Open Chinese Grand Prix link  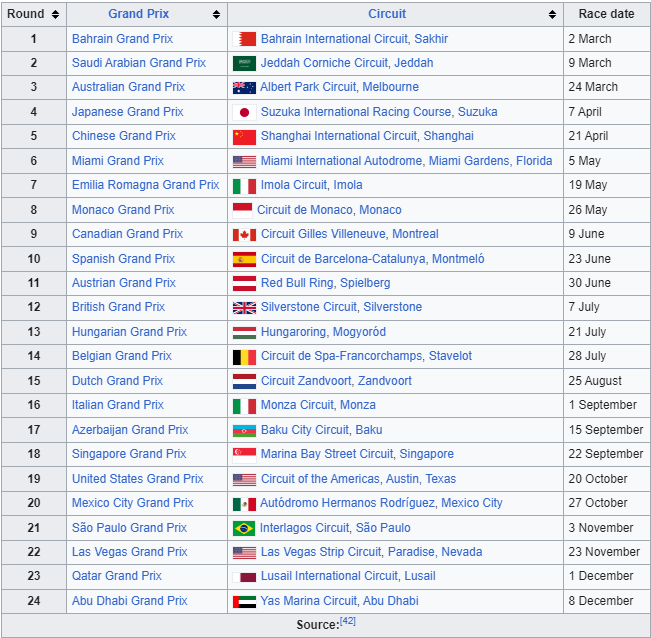coord(124,136)
